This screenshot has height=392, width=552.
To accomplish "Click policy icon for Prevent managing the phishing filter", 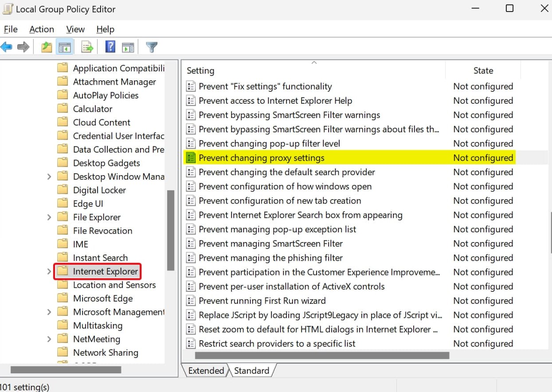I will coord(191,258).
